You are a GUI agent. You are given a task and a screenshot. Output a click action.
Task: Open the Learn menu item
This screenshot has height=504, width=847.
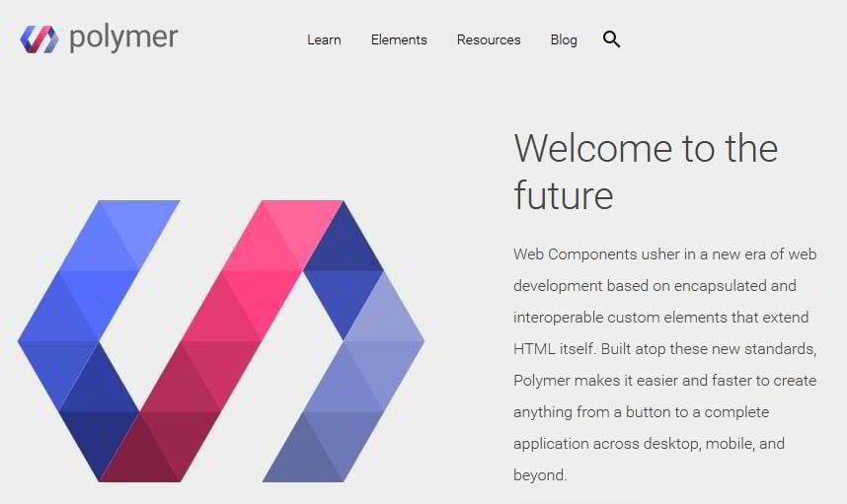tap(324, 39)
